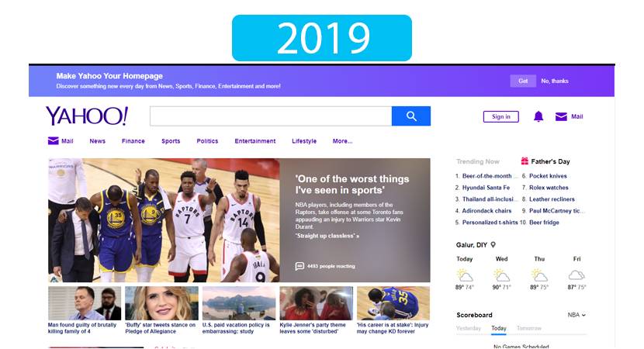Click trending item Thailand all-inclusi...

point(489,199)
